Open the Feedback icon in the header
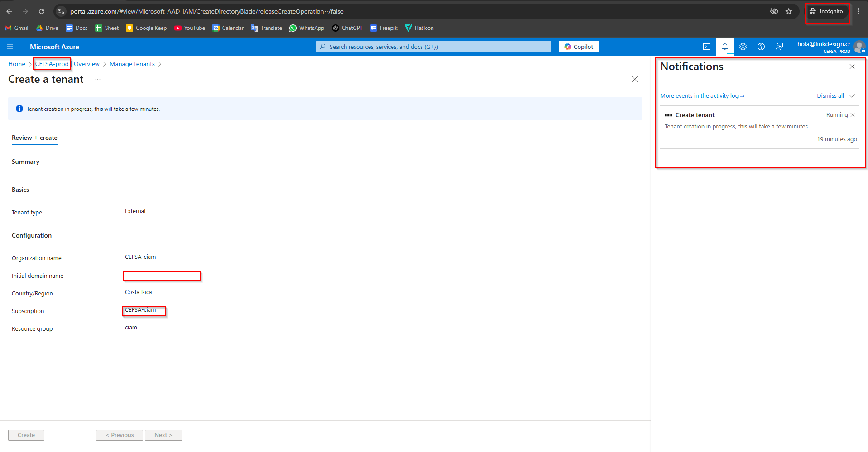 [x=779, y=46]
